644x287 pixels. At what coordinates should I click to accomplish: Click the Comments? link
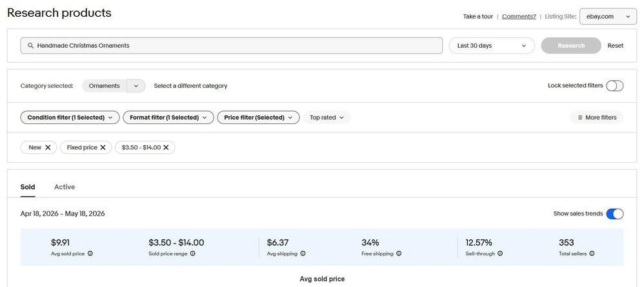tap(519, 16)
